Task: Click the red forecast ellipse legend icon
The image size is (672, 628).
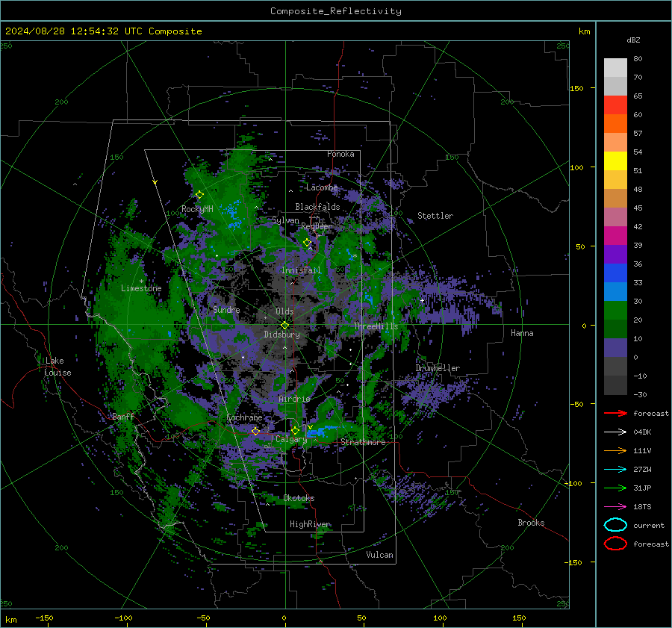Action: (x=615, y=544)
